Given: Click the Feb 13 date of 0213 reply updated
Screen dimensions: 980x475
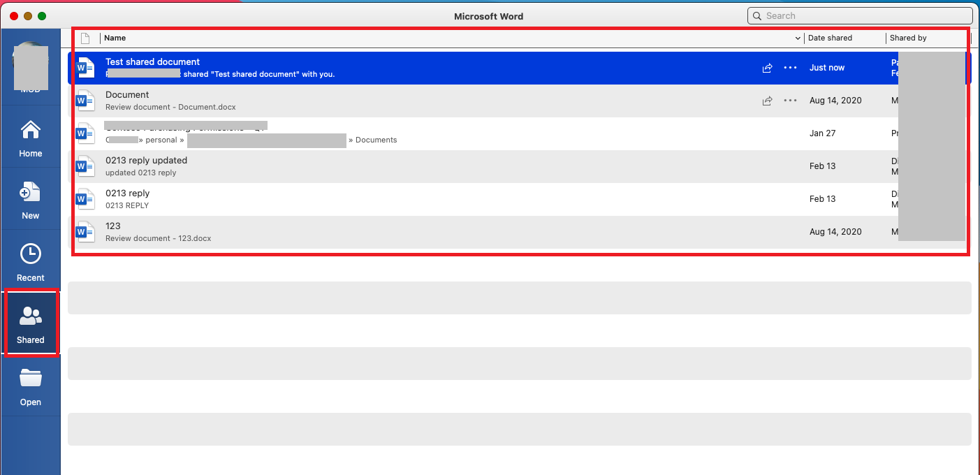Looking at the screenshot, I should (822, 166).
